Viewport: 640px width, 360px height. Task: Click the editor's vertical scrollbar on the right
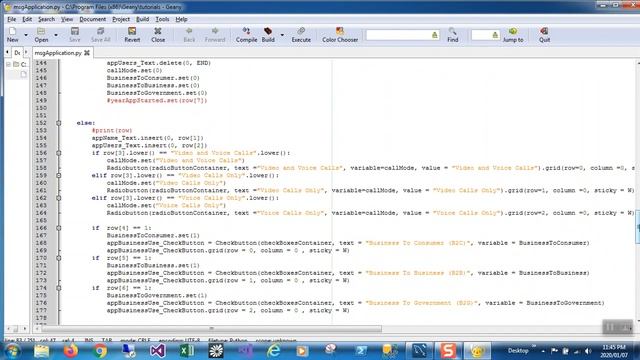(638, 227)
